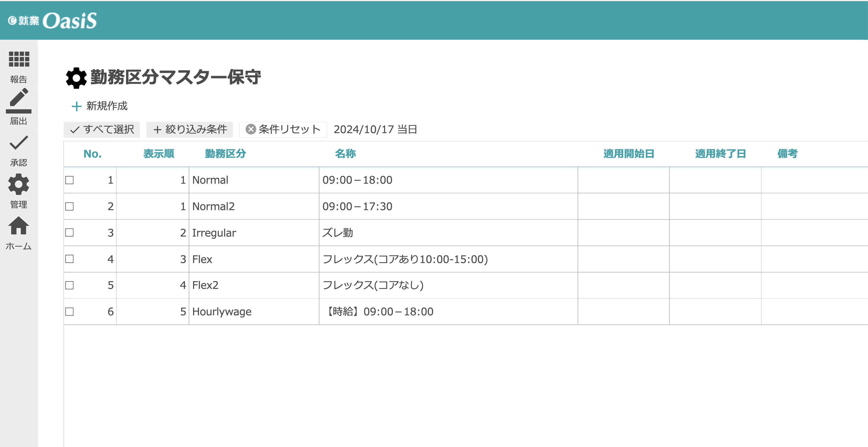Open the Flex row name cell
Image resolution: width=868 pixels, height=447 pixels.
[405, 259]
